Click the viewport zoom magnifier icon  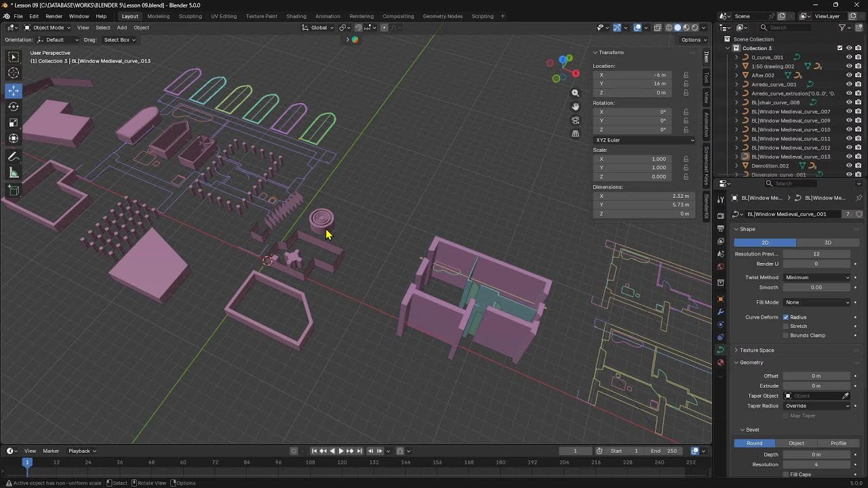coord(576,93)
